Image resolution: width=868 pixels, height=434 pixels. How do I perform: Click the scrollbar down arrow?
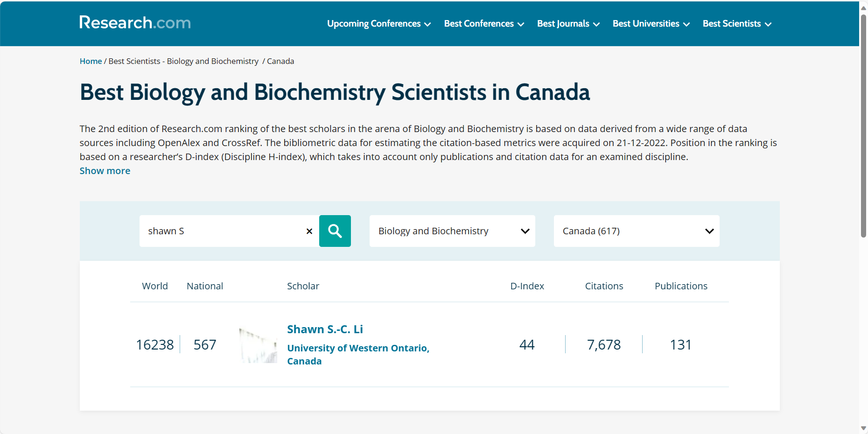click(x=863, y=428)
